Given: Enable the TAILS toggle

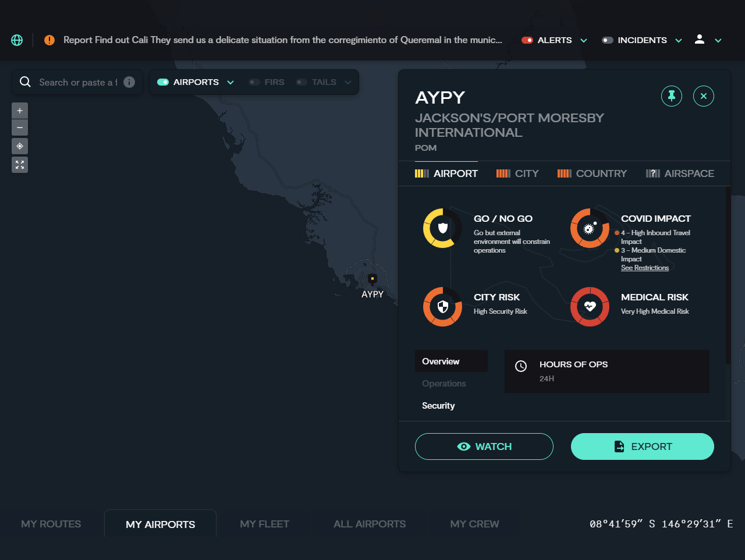Looking at the screenshot, I should (301, 82).
